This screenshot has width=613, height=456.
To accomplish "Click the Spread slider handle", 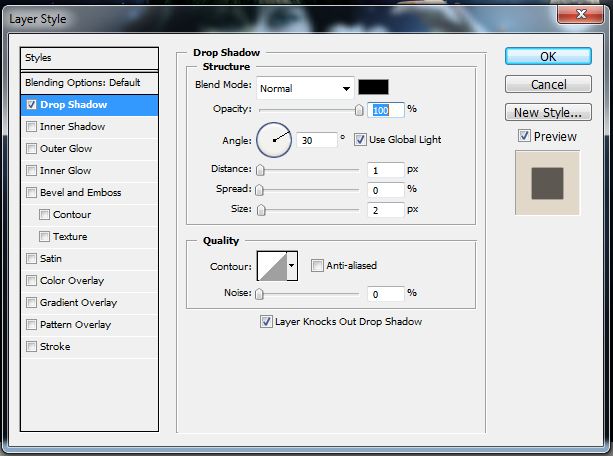I will (x=259, y=190).
